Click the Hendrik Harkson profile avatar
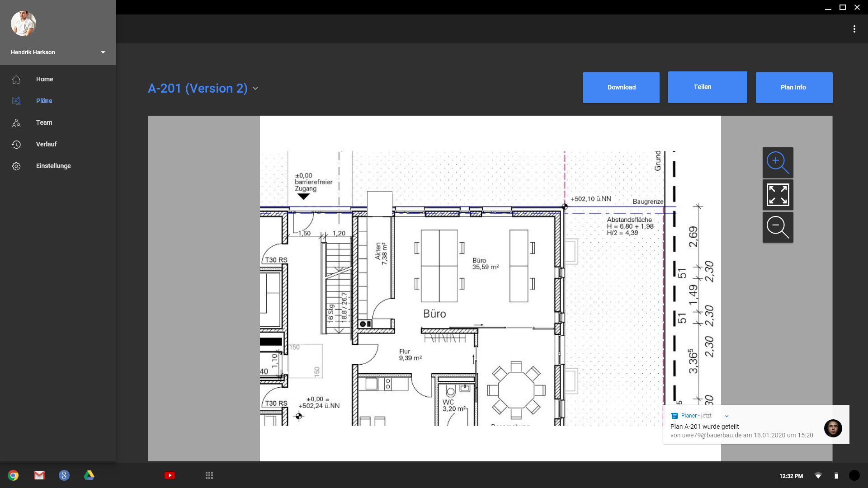 pos(24,23)
